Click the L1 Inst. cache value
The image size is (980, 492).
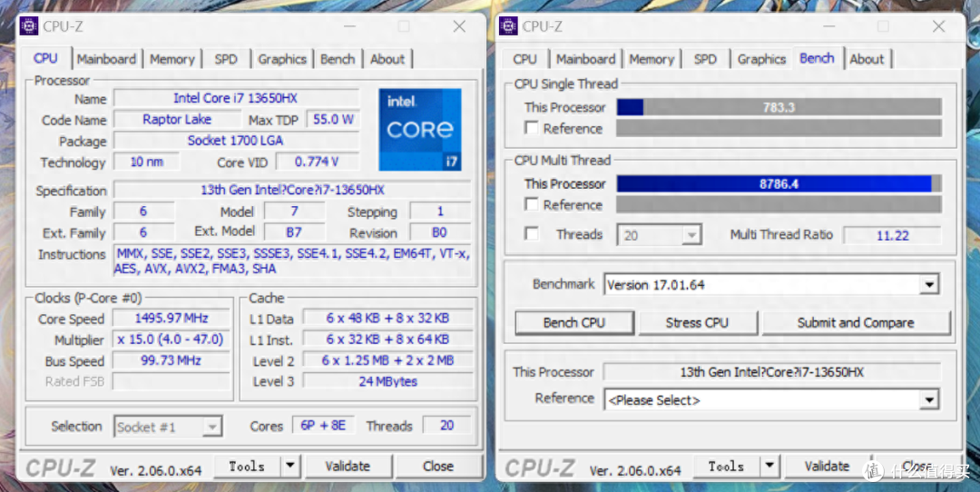387,339
